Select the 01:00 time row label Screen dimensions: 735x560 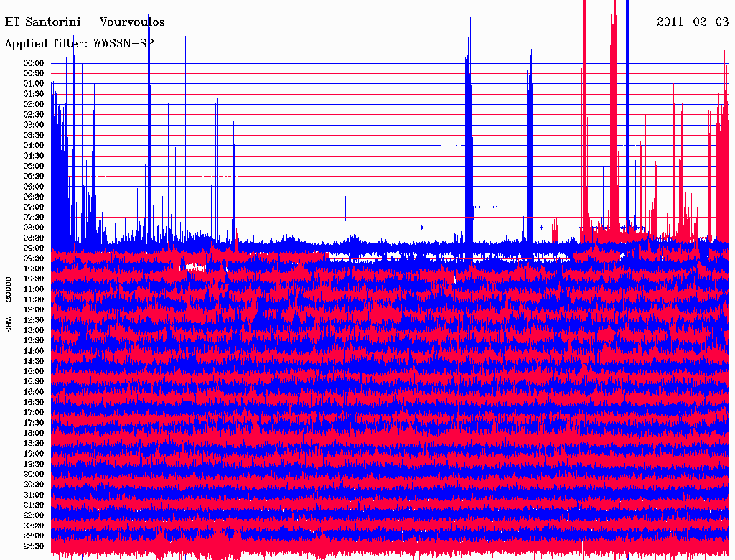click(x=34, y=84)
